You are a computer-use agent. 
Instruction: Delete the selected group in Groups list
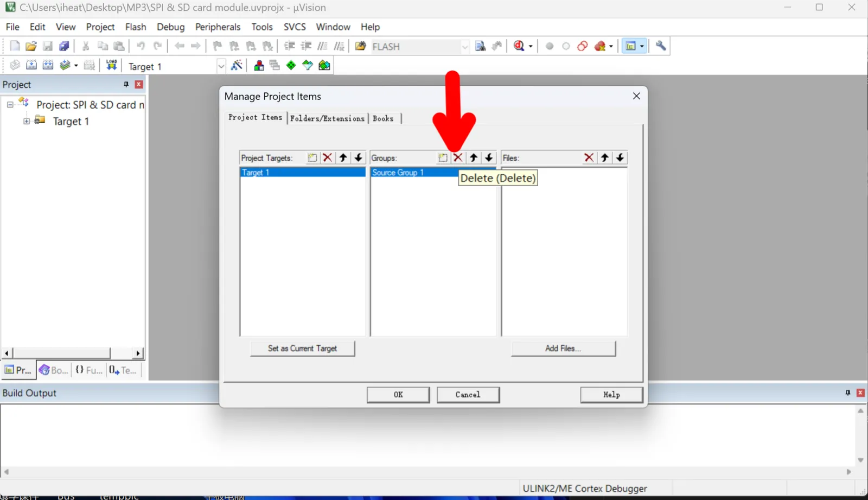tap(458, 157)
